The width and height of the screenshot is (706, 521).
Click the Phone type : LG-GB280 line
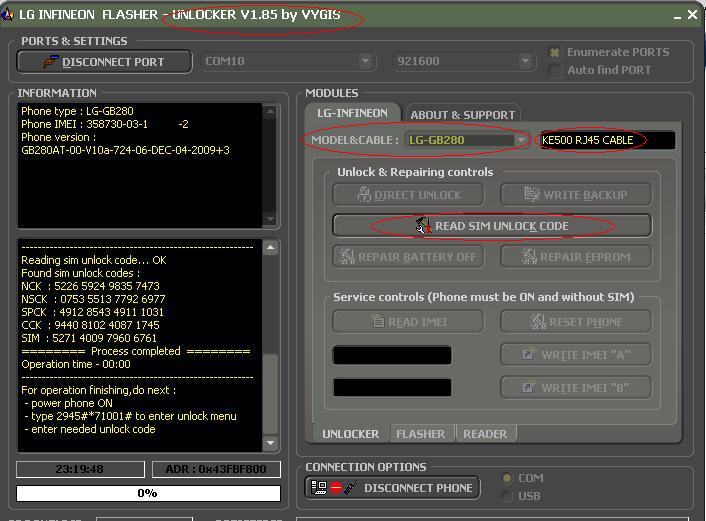pyautogui.click(x=77, y=111)
